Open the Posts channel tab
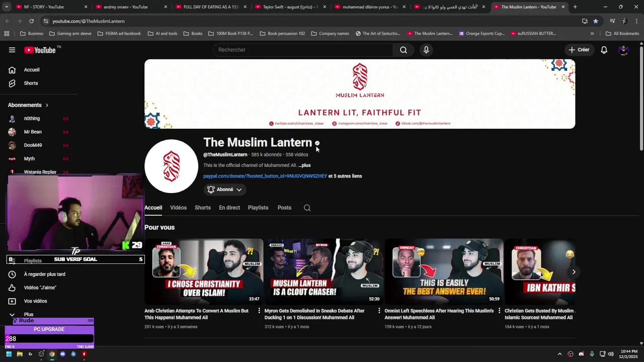 click(x=284, y=208)
